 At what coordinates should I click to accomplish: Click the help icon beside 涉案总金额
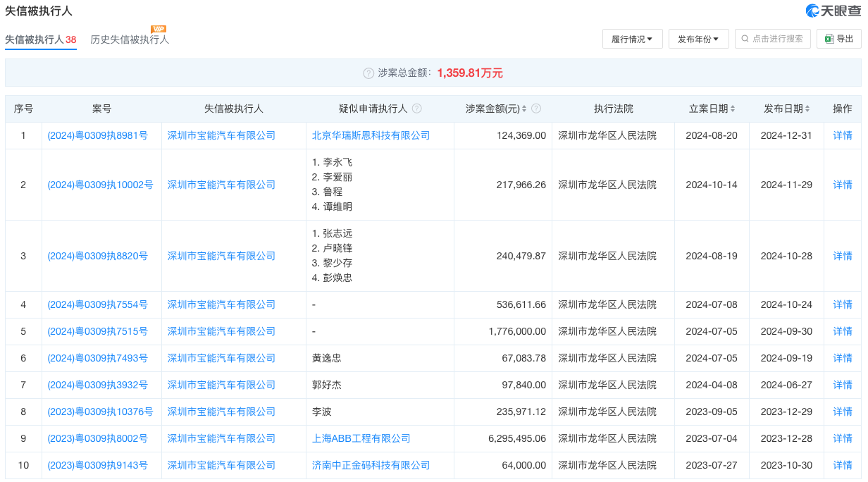pyautogui.click(x=368, y=73)
